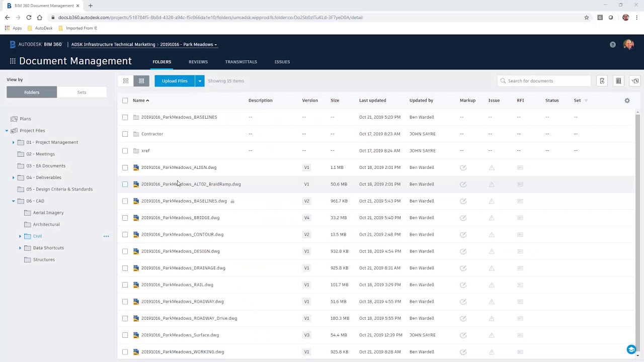Open the help question mark icon
This screenshot has height=362, width=644.
point(612,45)
